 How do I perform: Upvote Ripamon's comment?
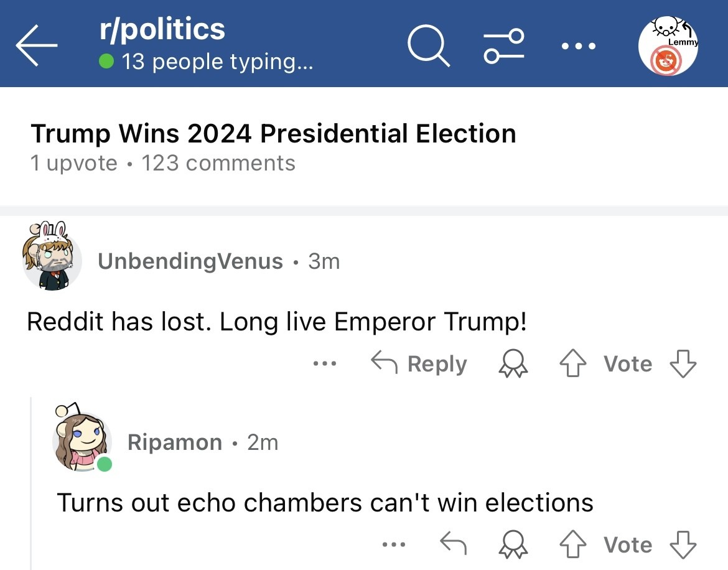click(572, 544)
